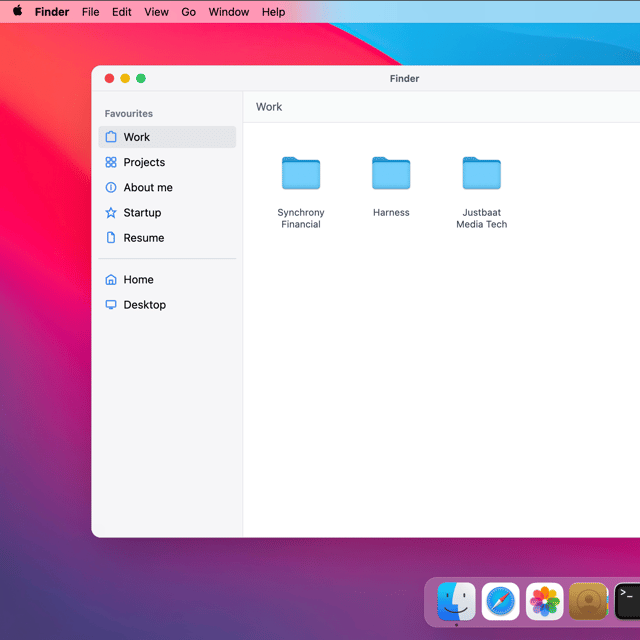Image resolution: width=640 pixels, height=640 pixels.
Task: Open the File menu
Action: click(x=90, y=12)
